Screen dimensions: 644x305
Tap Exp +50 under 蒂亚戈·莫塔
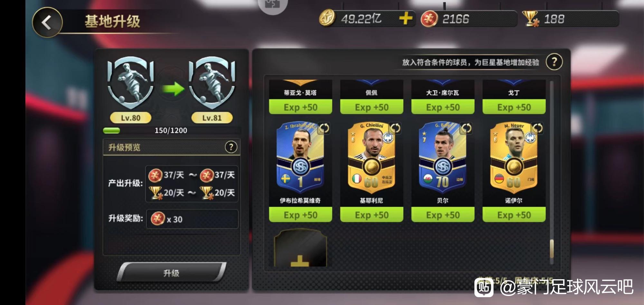click(x=300, y=107)
